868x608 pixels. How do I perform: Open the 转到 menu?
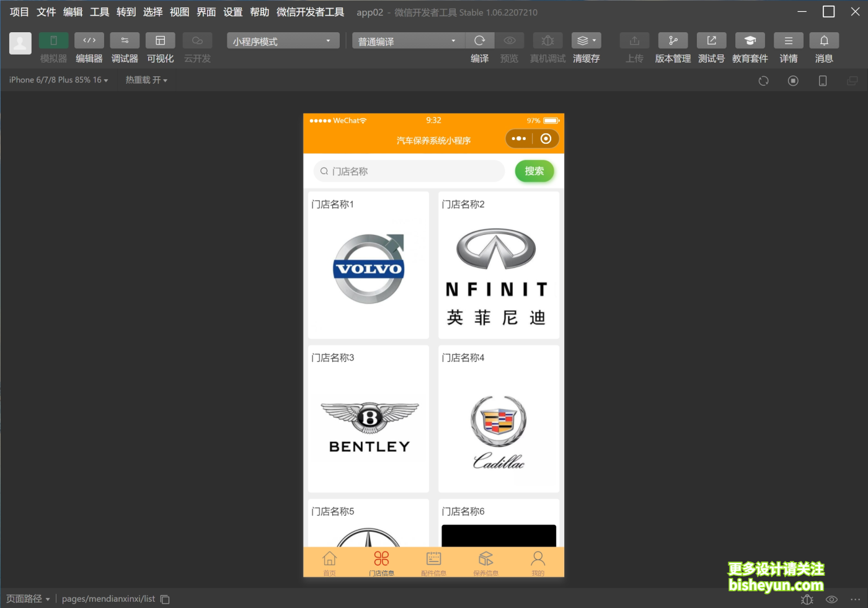click(126, 12)
